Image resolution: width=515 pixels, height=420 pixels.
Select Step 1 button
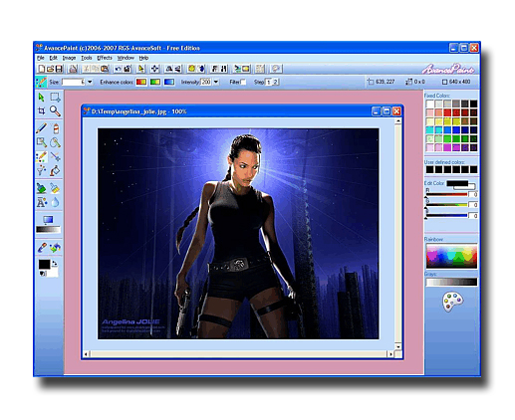point(268,82)
